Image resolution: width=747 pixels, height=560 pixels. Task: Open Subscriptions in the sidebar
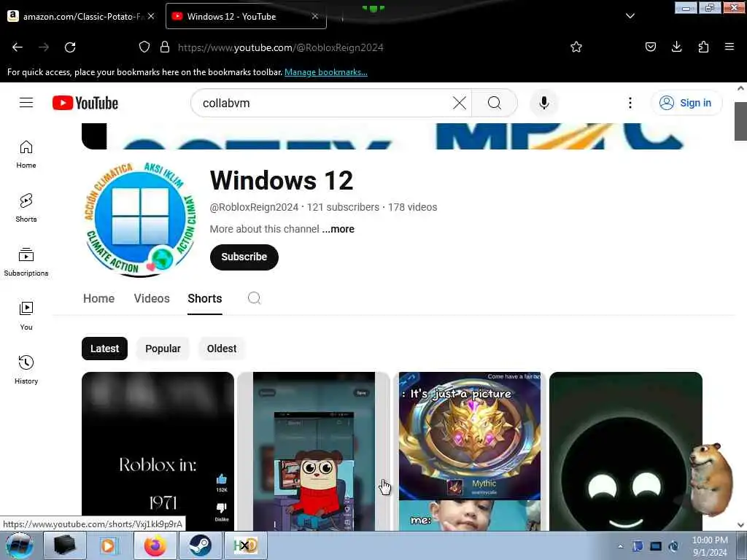[x=26, y=262]
